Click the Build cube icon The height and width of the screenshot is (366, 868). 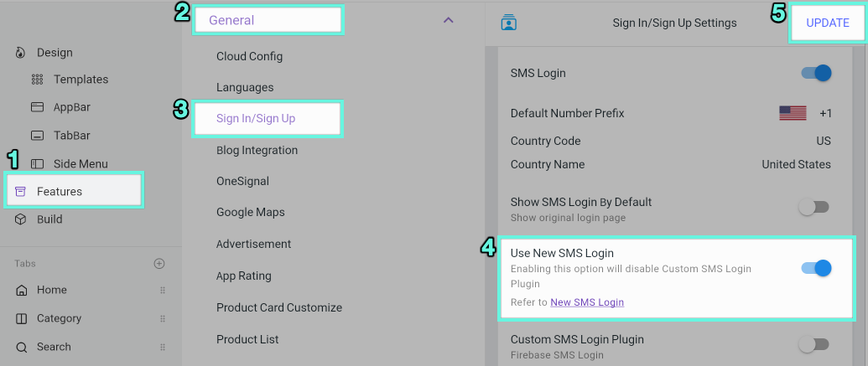coord(21,219)
